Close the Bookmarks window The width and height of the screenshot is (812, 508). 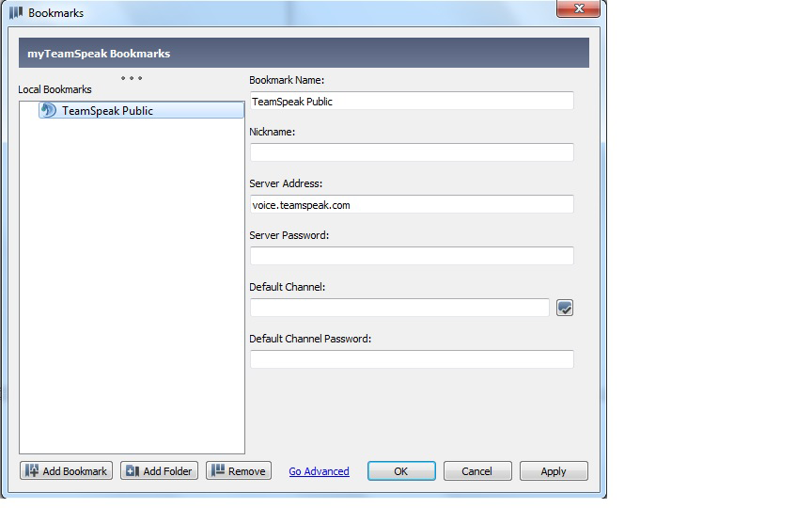[578, 9]
